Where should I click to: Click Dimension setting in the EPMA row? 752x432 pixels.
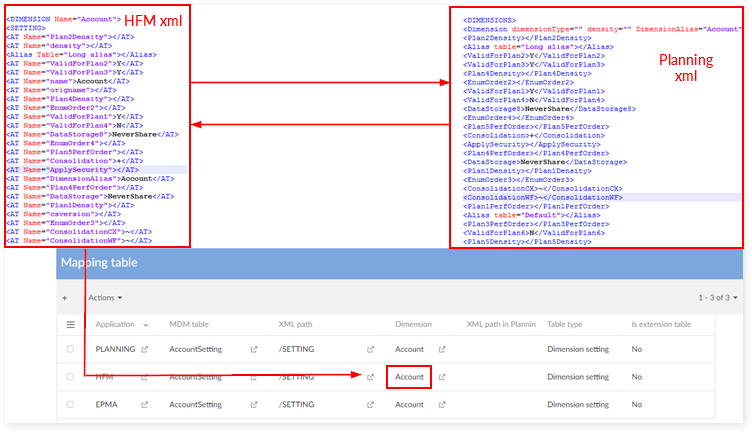[578, 405]
